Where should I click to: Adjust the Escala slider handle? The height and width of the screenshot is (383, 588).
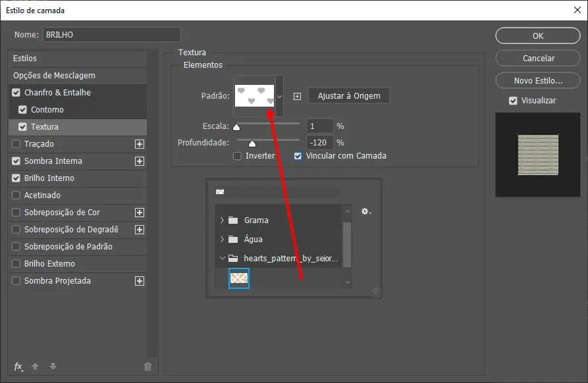tap(236, 128)
